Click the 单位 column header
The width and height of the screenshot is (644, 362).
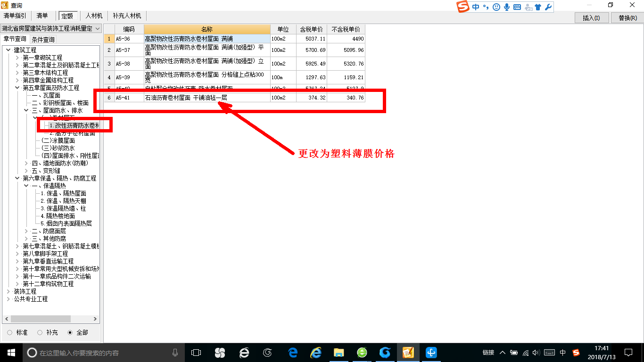click(283, 29)
